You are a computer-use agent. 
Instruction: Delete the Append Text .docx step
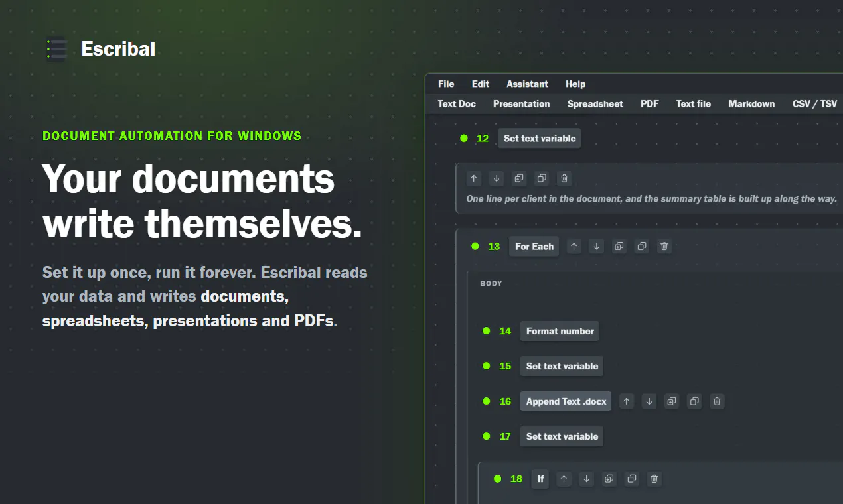pyautogui.click(x=717, y=401)
